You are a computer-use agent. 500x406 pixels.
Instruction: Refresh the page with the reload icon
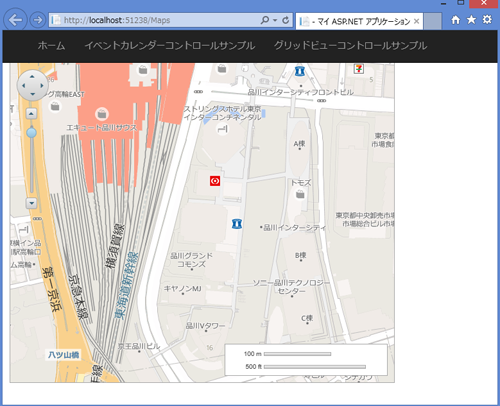point(286,20)
